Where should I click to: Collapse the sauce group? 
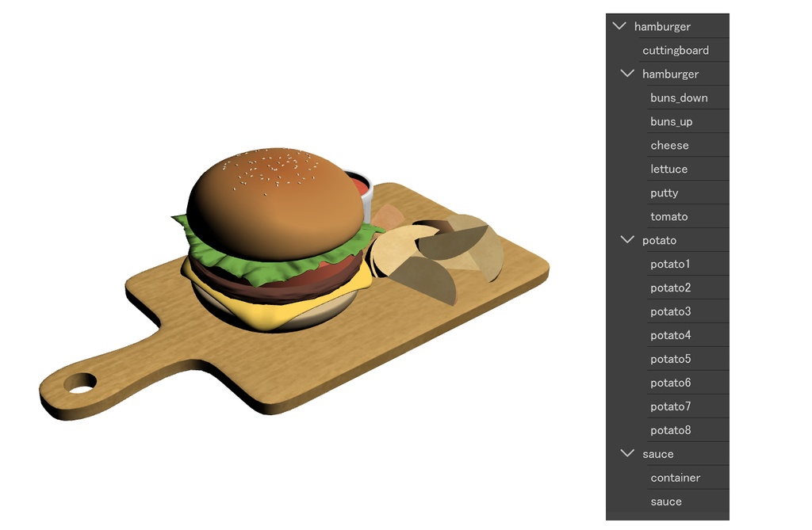[x=626, y=453]
